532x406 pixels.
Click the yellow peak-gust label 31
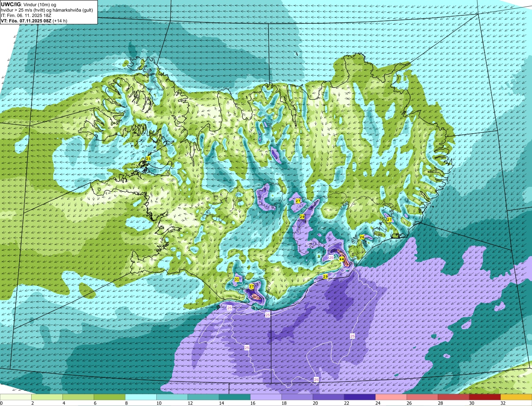(236, 280)
